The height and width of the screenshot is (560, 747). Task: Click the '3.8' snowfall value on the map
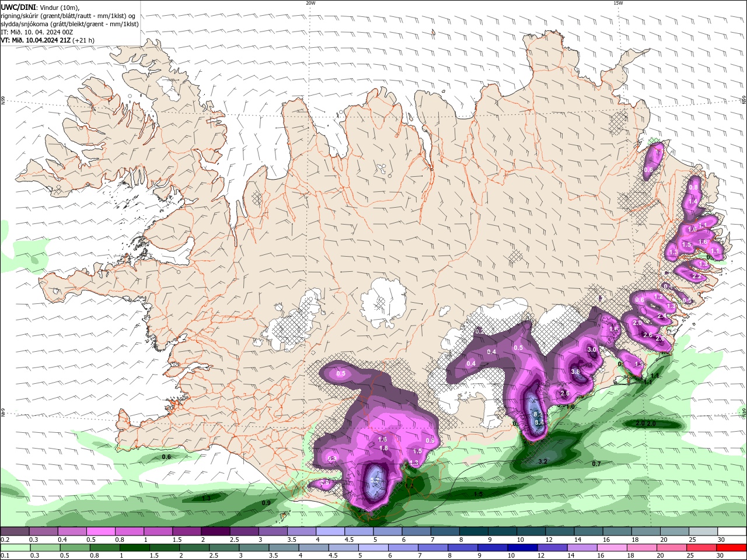[575, 371]
